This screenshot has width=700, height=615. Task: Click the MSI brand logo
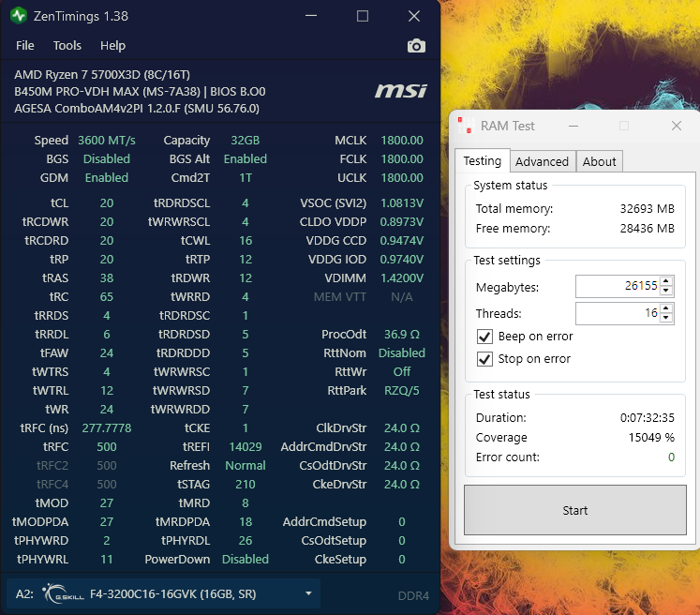[400, 91]
